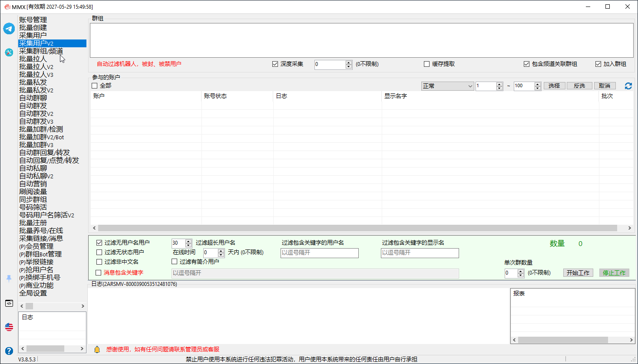Image resolution: width=638 pixels, height=364 pixels.
Task: Focus the 过滤包含关键字的用户名 input field
Action: tap(320, 253)
